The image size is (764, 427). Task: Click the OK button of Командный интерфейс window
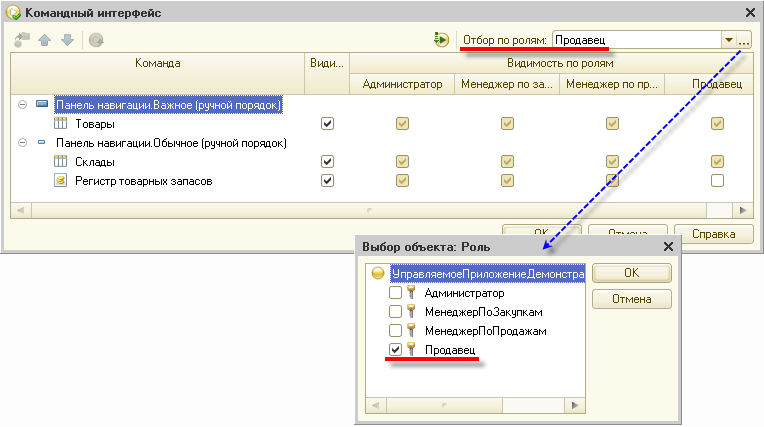click(541, 231)
